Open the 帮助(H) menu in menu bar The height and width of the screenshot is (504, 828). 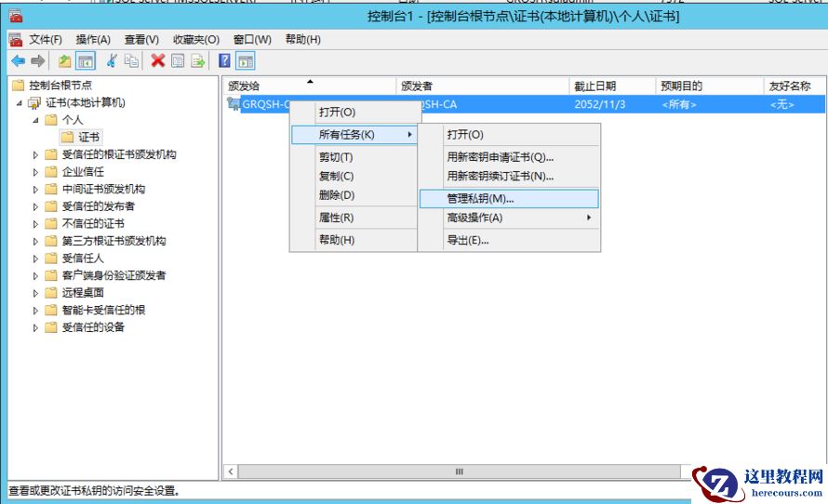pyautogui.click(x=303, y=40)
